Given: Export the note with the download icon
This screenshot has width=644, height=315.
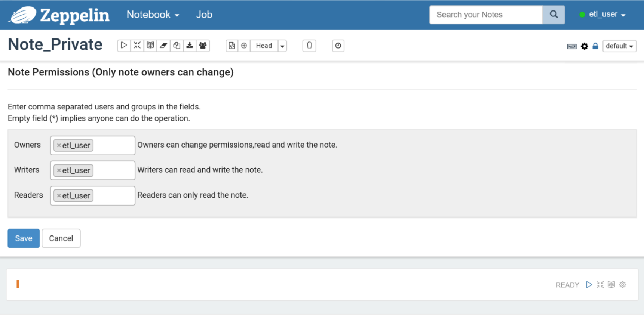Looking at the screenshot, I should 190,46.
